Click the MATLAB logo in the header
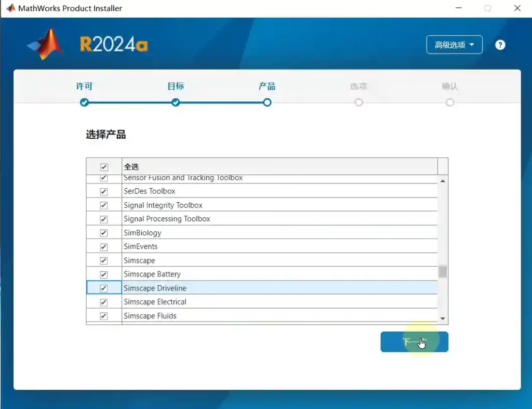 click(x=45, y=44)
